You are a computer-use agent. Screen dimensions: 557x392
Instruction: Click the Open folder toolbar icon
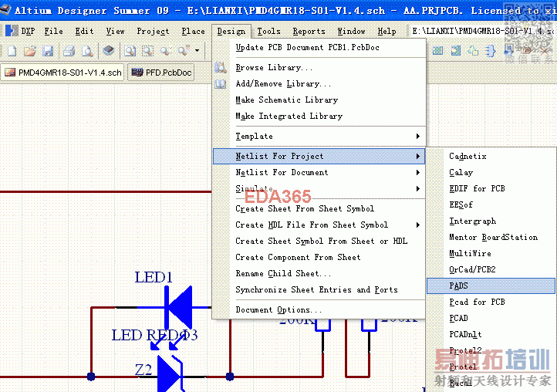click(30, 51)
